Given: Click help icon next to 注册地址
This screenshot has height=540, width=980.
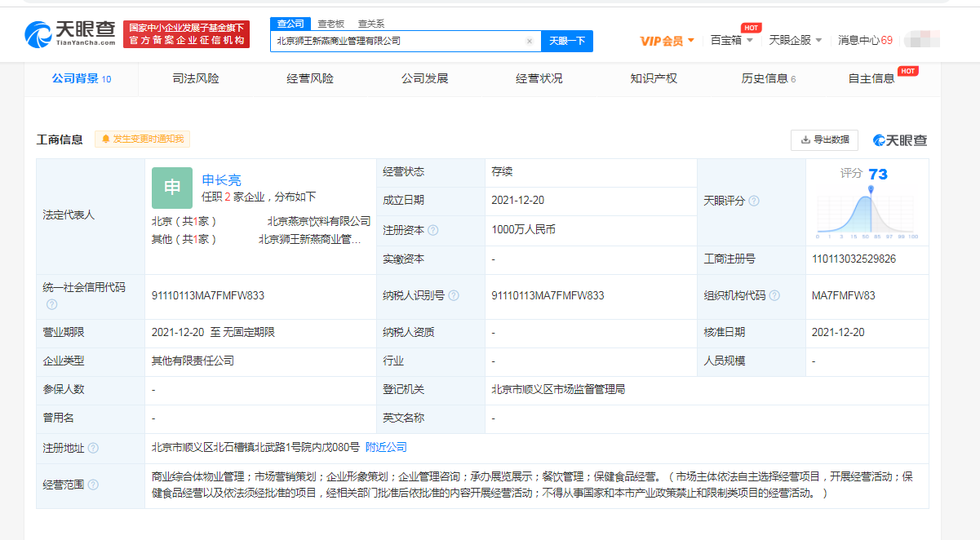Looking at the screenshot, I should coord(93,448).
